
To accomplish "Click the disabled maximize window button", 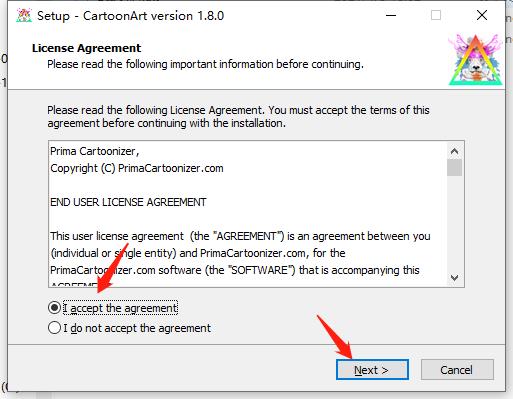I will pyautogui.click(x=436, y=15).
